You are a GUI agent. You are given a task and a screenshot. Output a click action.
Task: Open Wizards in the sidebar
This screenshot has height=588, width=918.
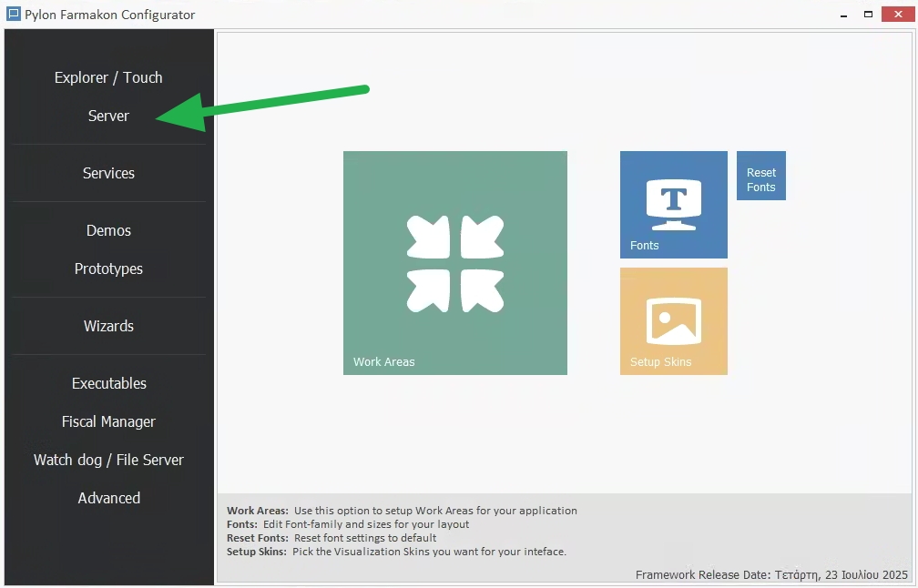point(108,326)
